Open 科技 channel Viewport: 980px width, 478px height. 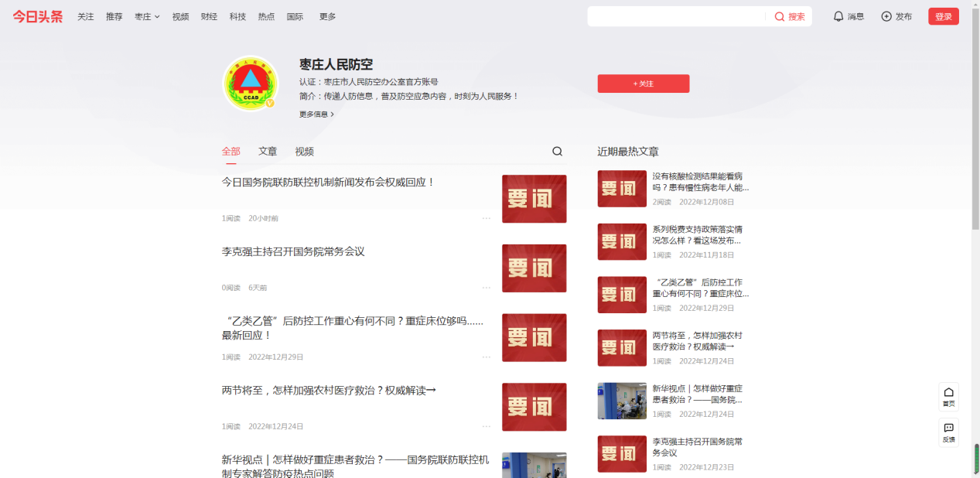237,16
